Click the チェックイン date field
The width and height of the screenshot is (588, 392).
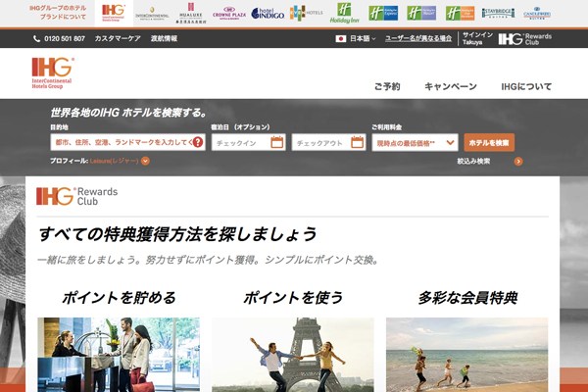tap(248, 142)
